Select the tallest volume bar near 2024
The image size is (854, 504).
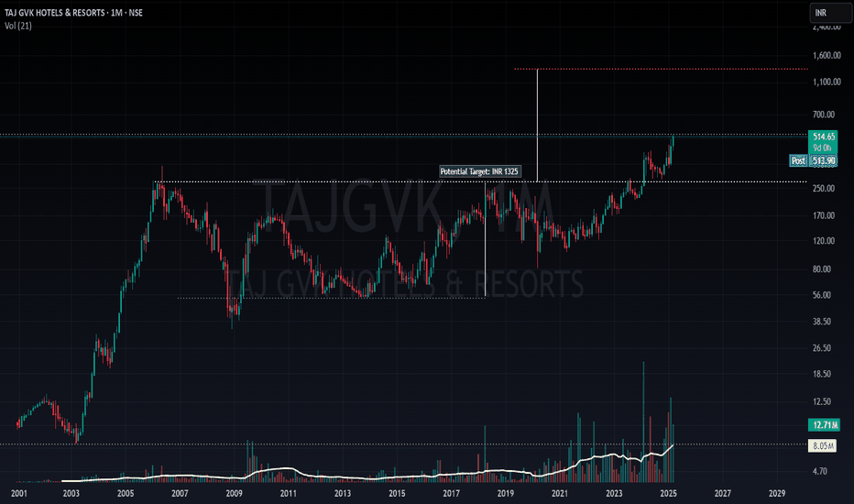coord(643,422)
